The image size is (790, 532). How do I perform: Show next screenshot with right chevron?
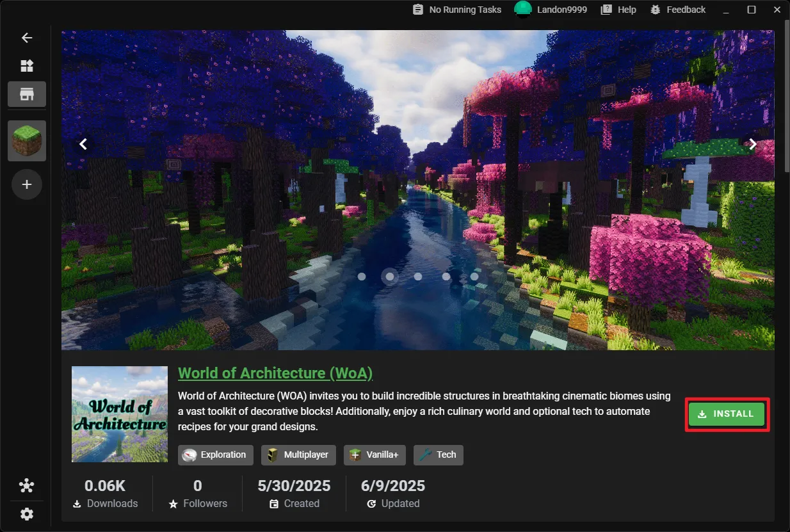coord(753,144)
